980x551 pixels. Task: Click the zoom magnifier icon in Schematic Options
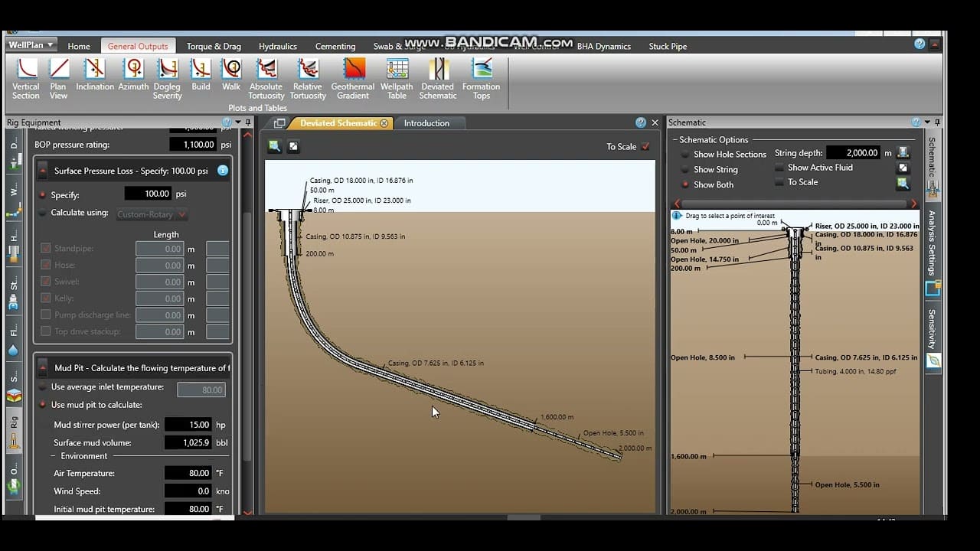[x=903, y=183]
